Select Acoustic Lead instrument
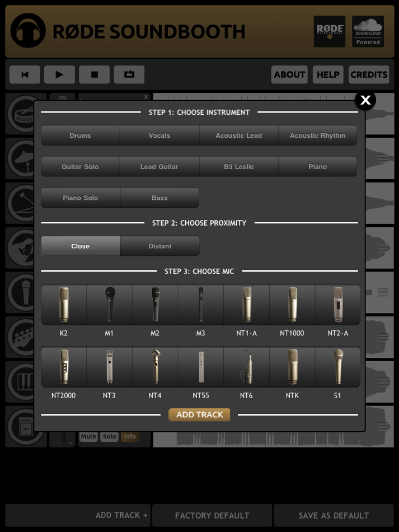This screenshot has height=532, width=399. (238, 136)
